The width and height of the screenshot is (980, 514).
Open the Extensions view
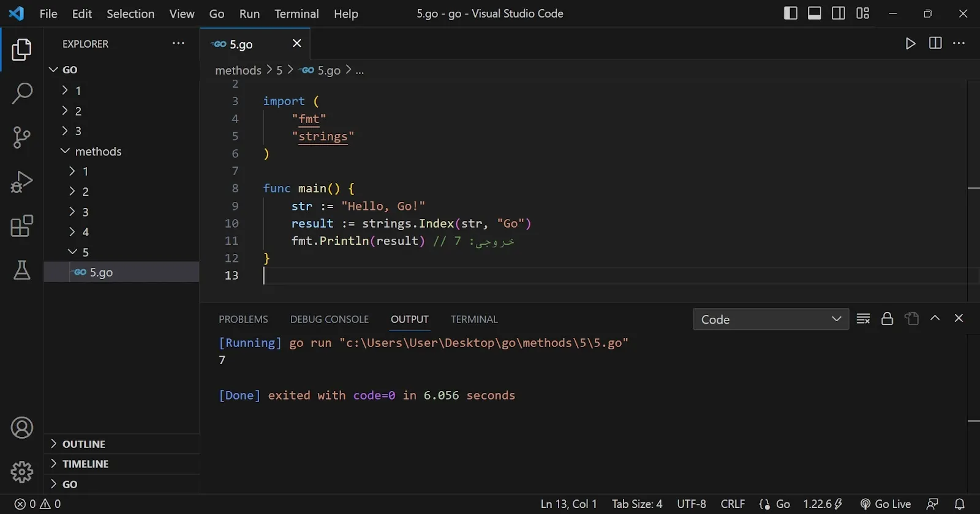point(21,226)
